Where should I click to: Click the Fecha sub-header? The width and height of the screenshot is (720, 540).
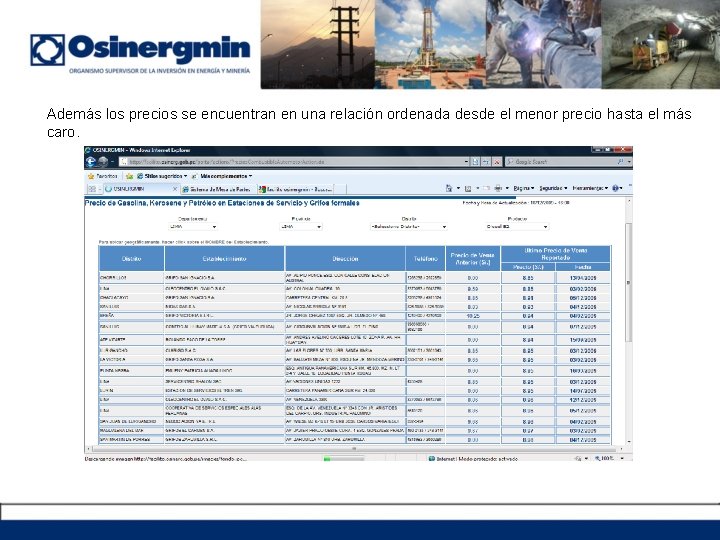[x=583, y=267]
